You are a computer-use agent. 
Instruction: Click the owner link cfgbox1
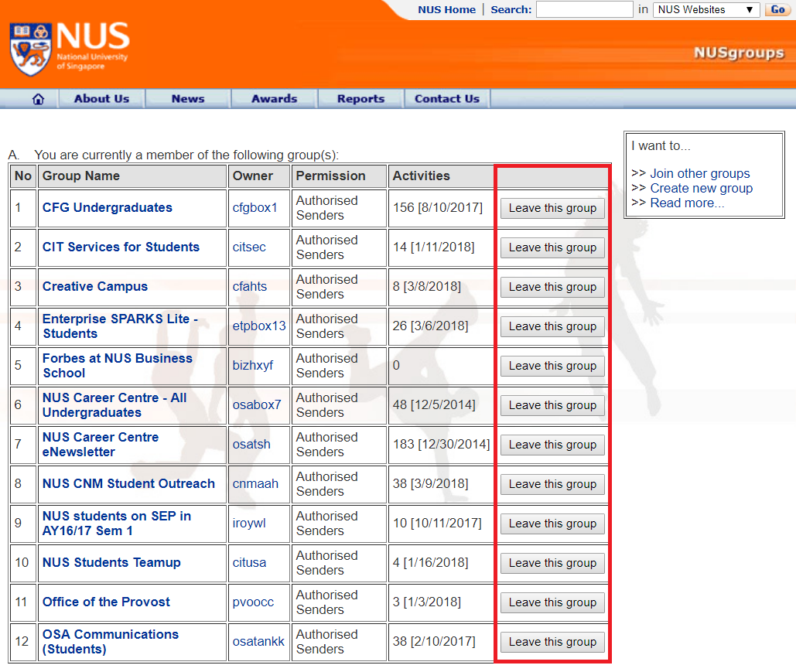click(255, 208)
